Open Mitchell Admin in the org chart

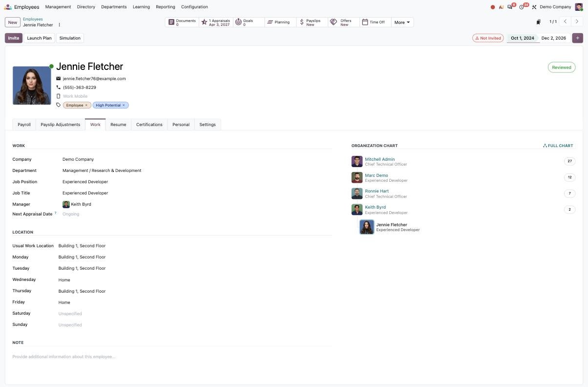click(379, 159)
